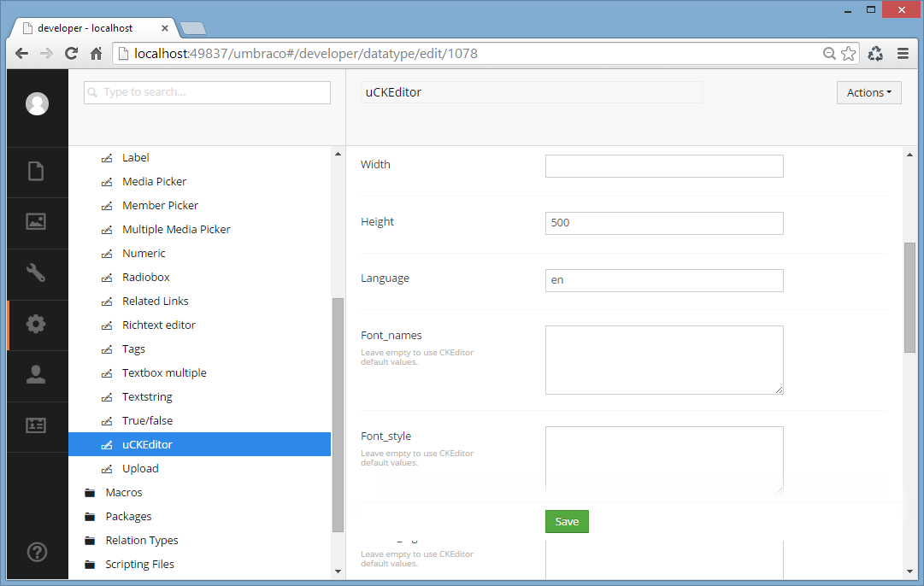Viewport: 924px width, 586px height.
Task: Select Multiple Media Picker data type
Action: click(x=176, y=230)
